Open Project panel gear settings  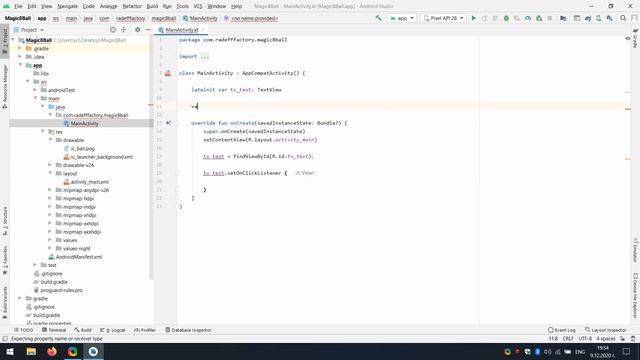click(138, 30)
